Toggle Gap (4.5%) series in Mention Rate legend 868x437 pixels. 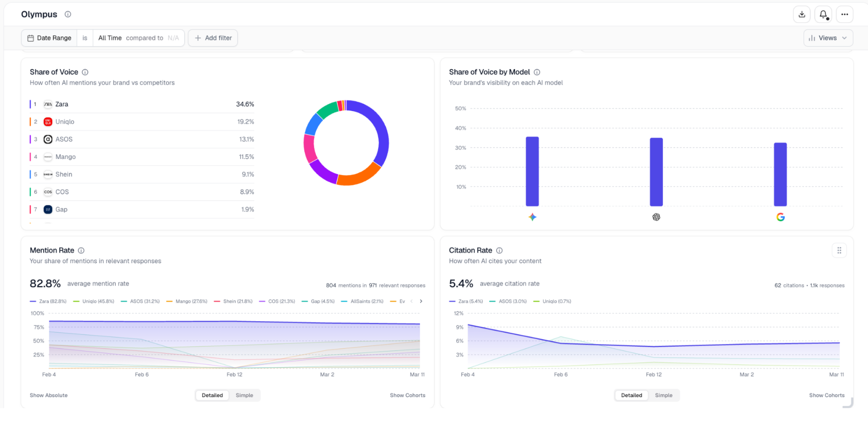(x=318, y=302)
